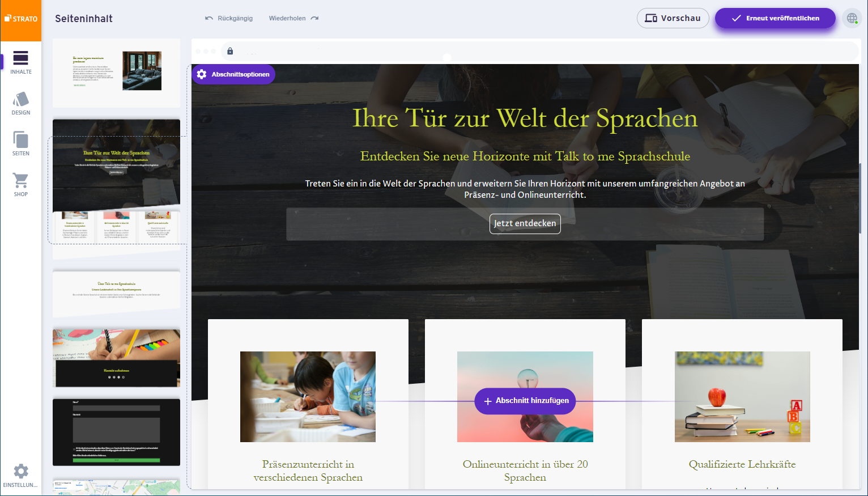Open the Shop sidebar section
This screenshot has height=496, width=868.
coord(21,185)
